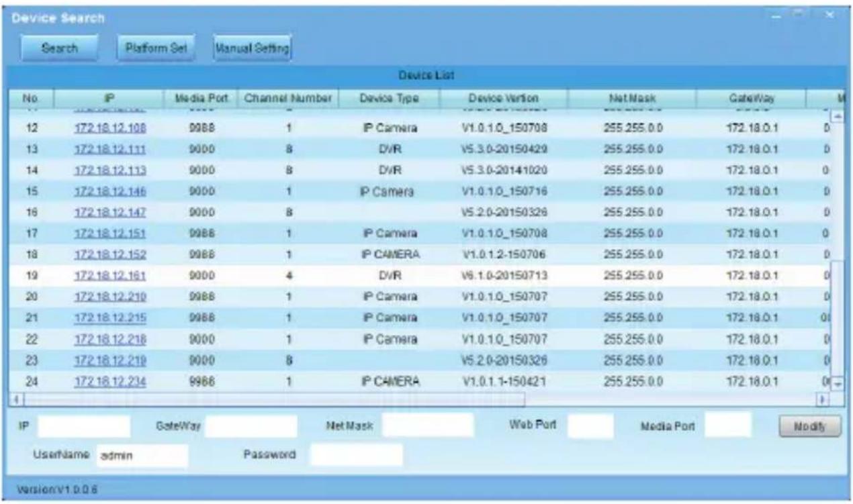Open IP link 172.18.12.218
853x504 pixels.
pos(111,339)
